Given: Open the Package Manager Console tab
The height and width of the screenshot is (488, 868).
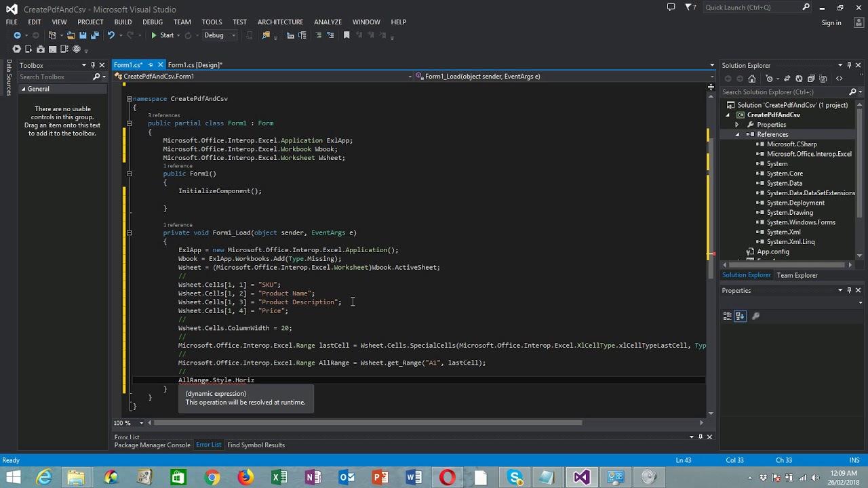Looking at the screenshot, I should click(152, 445).
